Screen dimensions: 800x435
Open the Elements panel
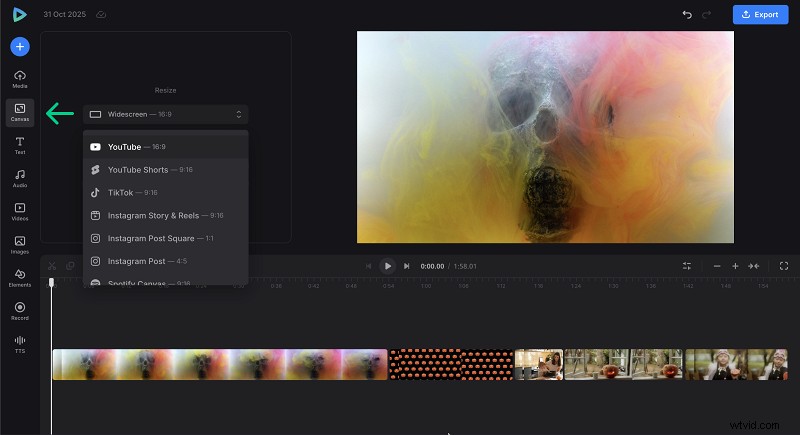[x=20, y=277]
